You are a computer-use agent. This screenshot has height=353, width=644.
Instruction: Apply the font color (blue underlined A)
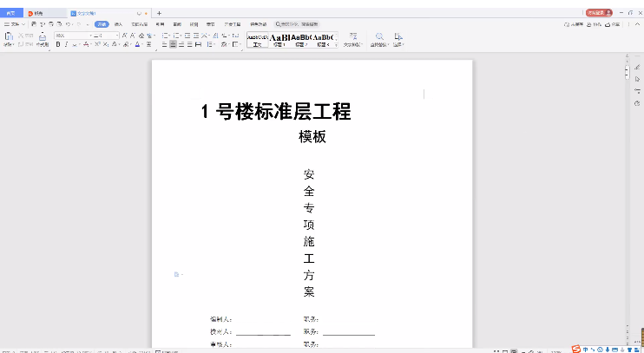(137, 44)
